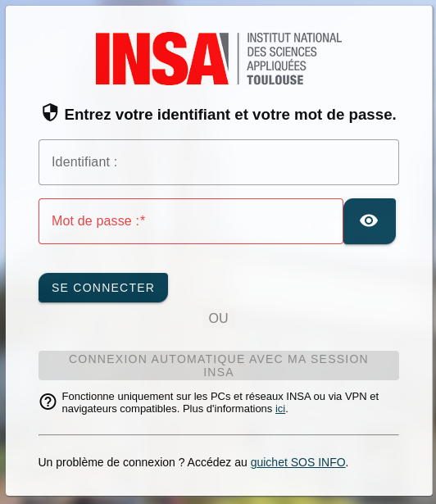Show password with the eye icon
Viewport: 436px width, 504px height.
coord(370,221)
